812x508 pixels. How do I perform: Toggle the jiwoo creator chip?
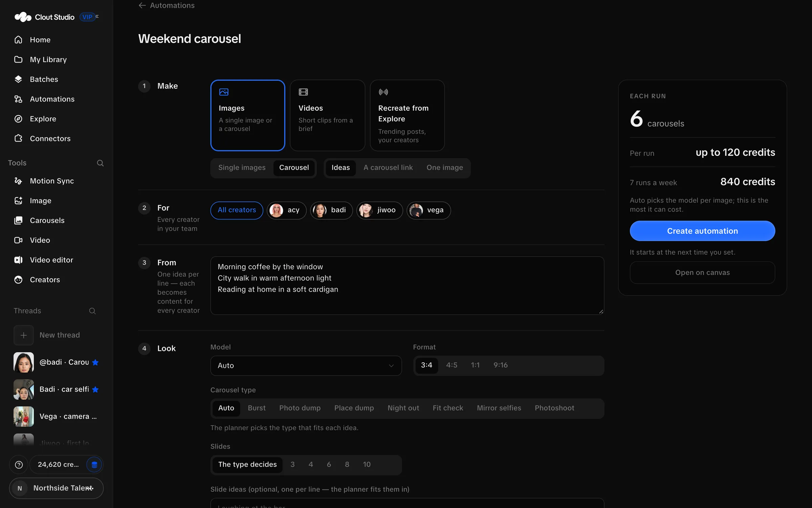tap(380, 210)
